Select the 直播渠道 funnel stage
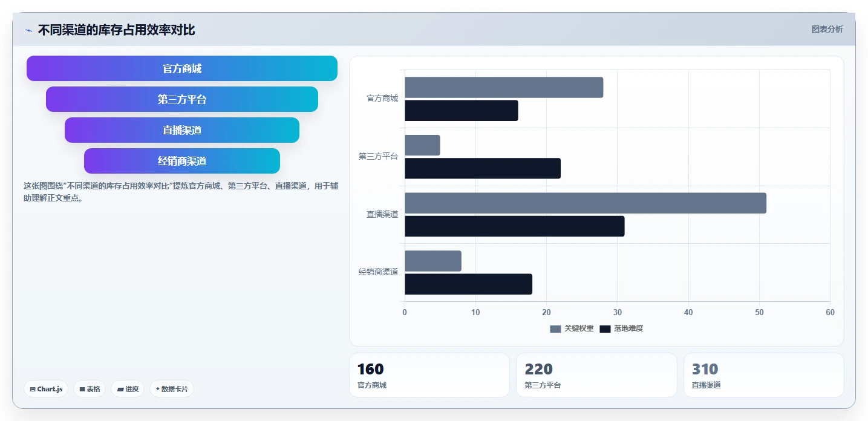 182,130
